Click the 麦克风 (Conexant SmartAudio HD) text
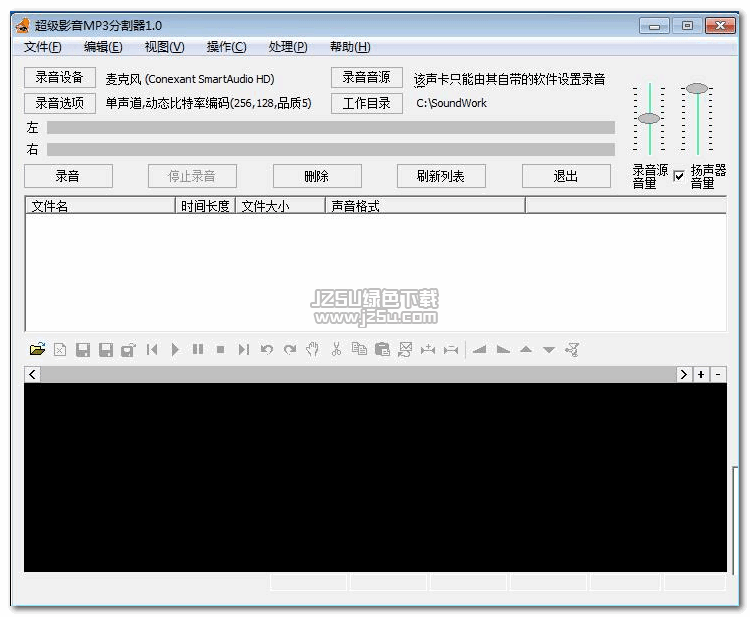Screen dimensions: 750x617 point(190,79)
